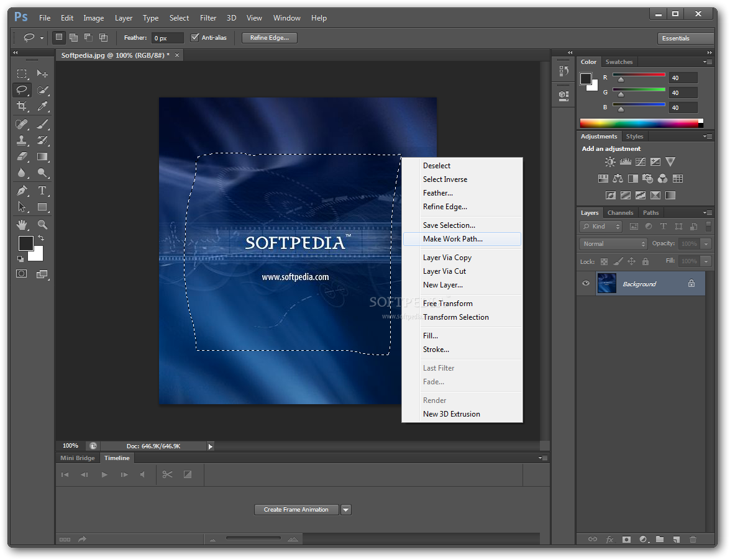Click the Refine Edge button
Image resolution: width=730 pixels, height=560 pixels.
270,38
